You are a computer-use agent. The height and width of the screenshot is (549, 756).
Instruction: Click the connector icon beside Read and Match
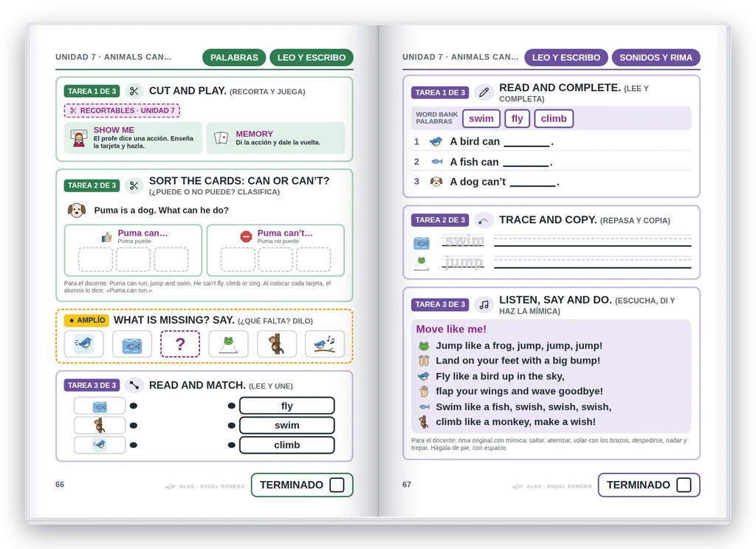[x=134, y=385]
